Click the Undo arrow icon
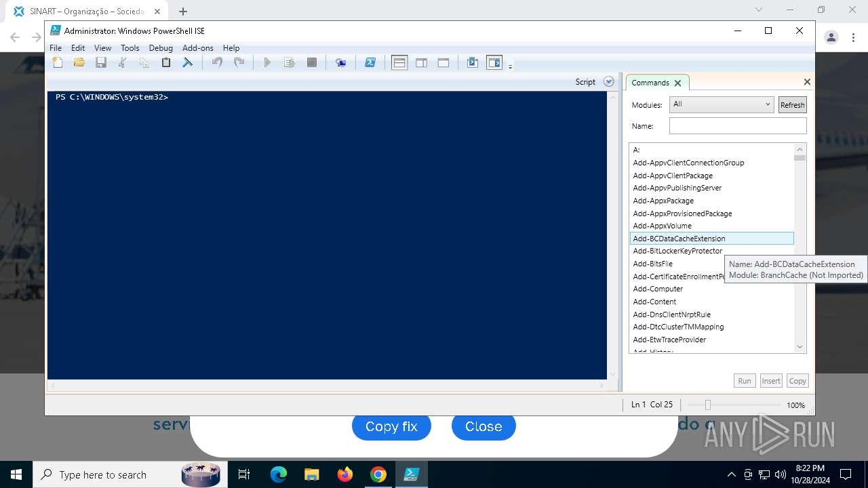 pos(217,62)
